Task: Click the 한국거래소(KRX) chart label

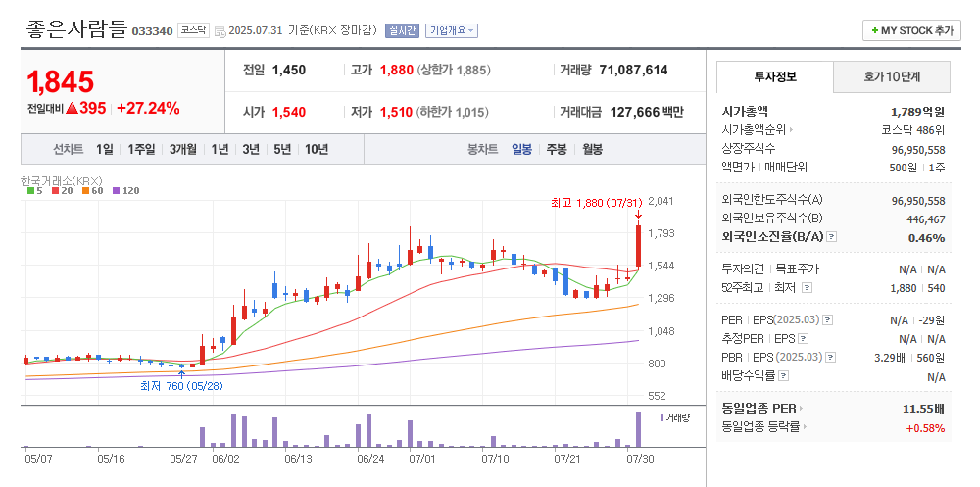Action: pyautogui.click(x=61, y=180)
